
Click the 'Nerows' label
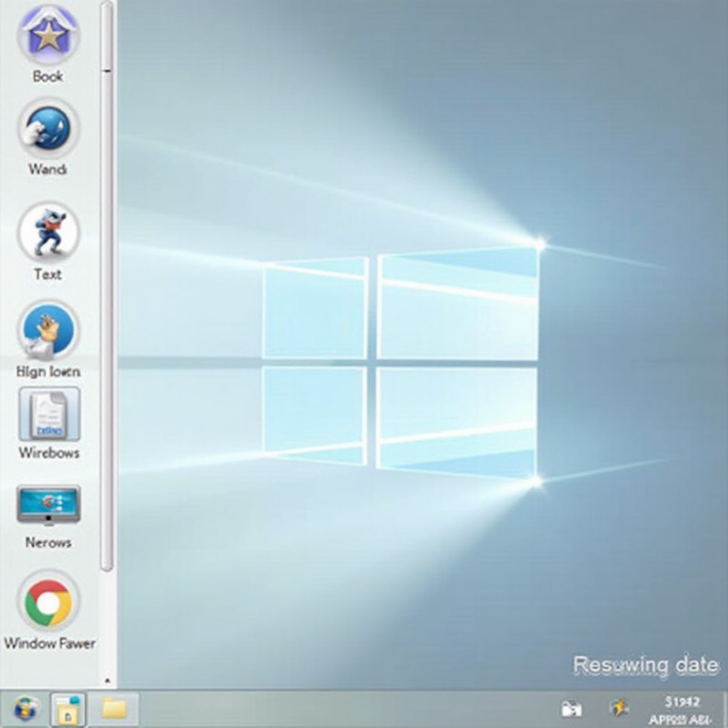click(48, 542)
